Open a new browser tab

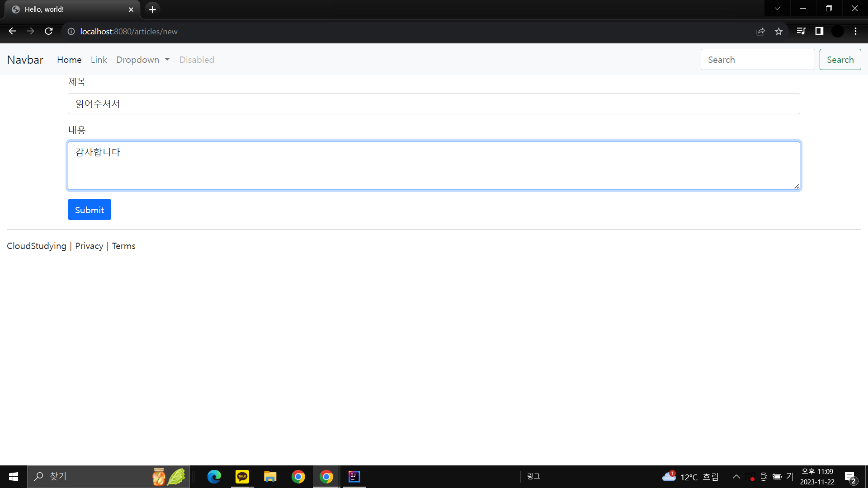pyautogui.click(x=152, y=9)
